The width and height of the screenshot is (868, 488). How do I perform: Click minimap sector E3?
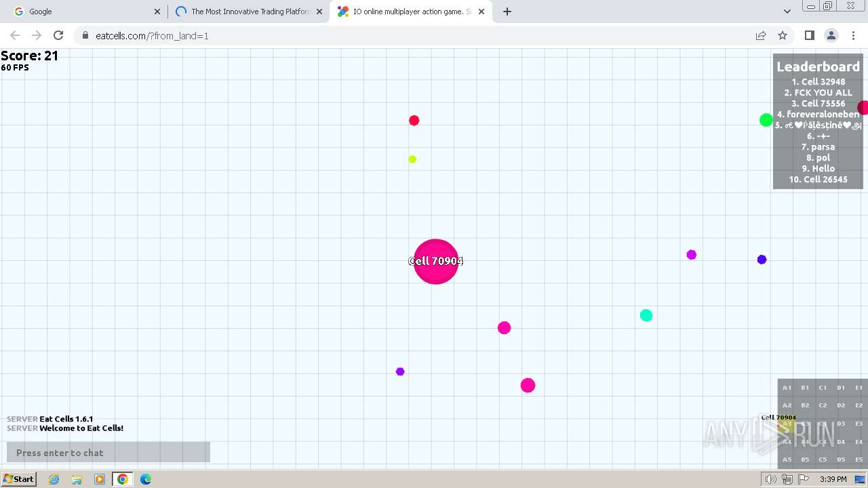[859, 424]
